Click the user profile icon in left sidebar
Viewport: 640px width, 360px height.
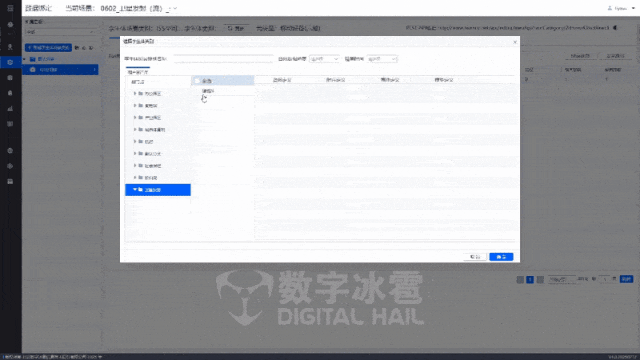tap(10, 47)
